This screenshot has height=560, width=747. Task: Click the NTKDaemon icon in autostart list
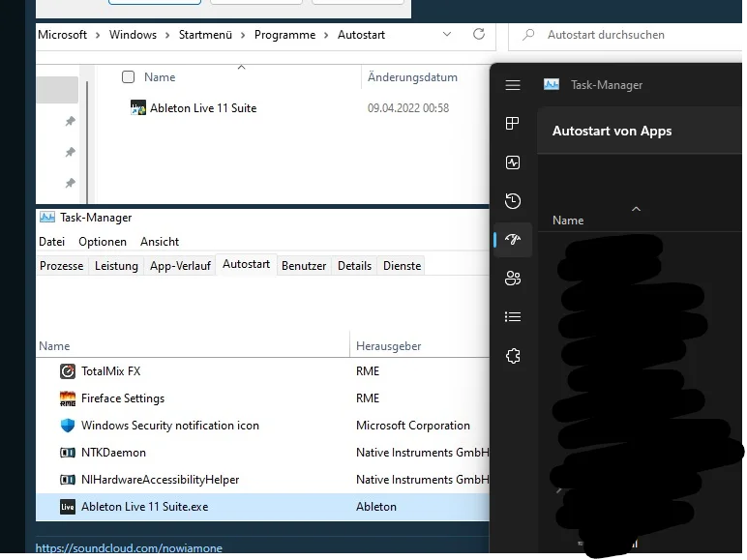[68, 453]
